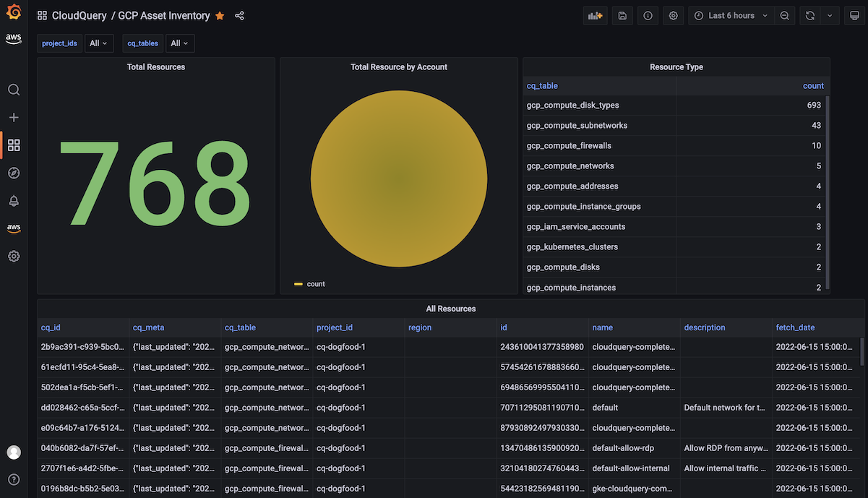This screenshot has width=868, height=498.
Task: Open the All Resources panel title menu
Action: tap(451, 309)
